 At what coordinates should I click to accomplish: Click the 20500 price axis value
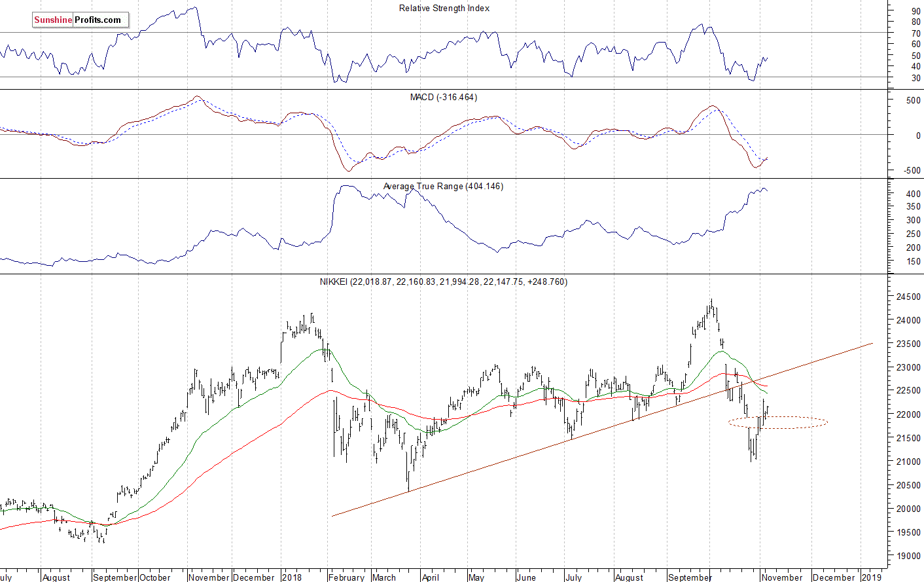click(907, 485)
